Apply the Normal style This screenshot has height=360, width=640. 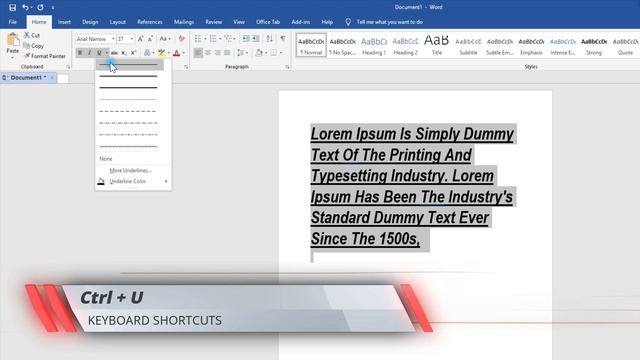coord(311,45)
